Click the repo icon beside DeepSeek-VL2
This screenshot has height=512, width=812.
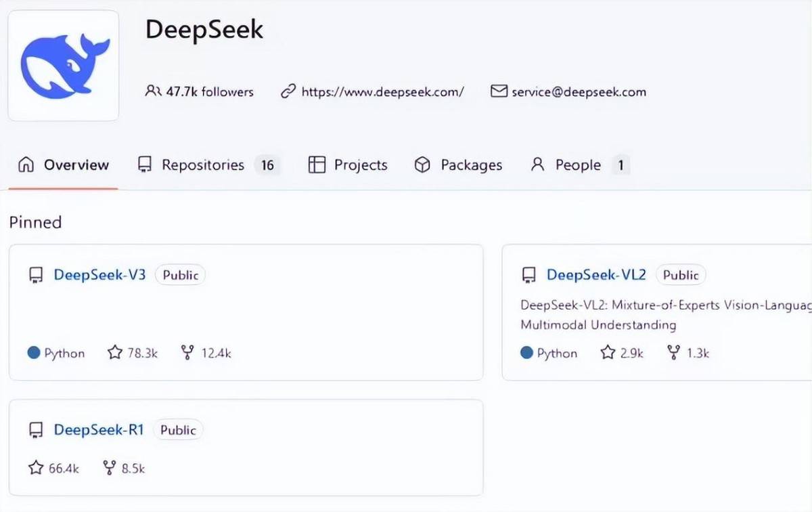(x=528, y=275)
